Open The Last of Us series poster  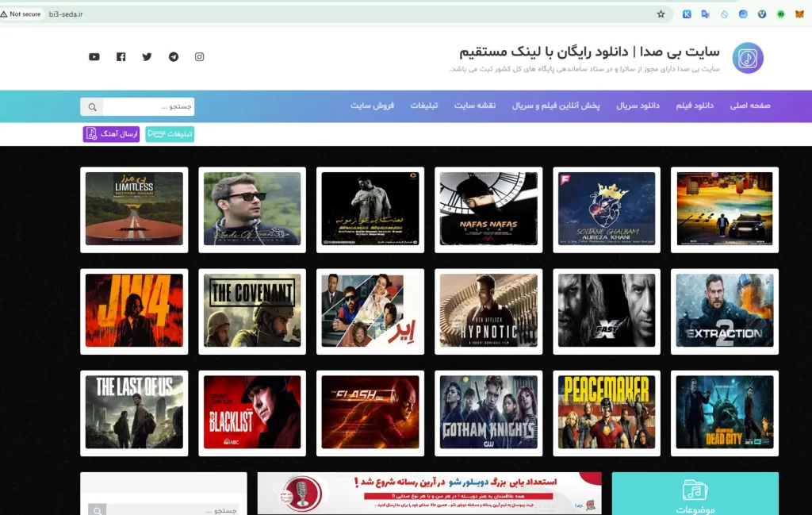point(134,413)
